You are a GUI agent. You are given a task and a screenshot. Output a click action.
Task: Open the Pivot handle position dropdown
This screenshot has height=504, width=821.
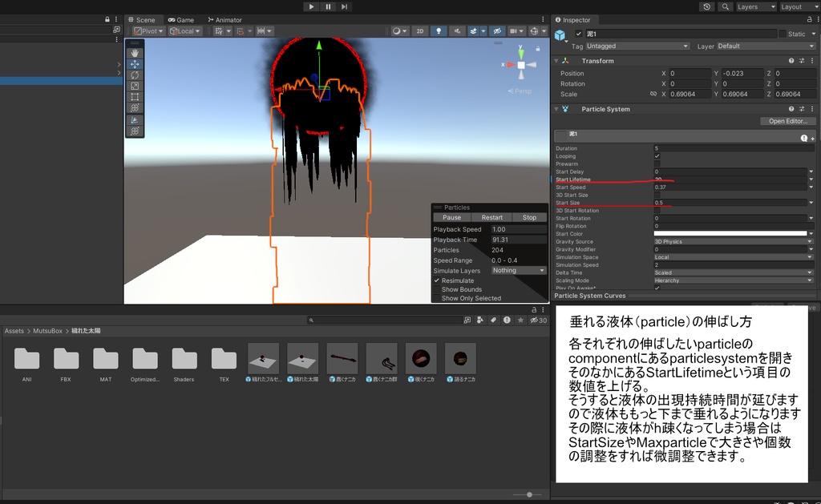click(x=148, y=31)
